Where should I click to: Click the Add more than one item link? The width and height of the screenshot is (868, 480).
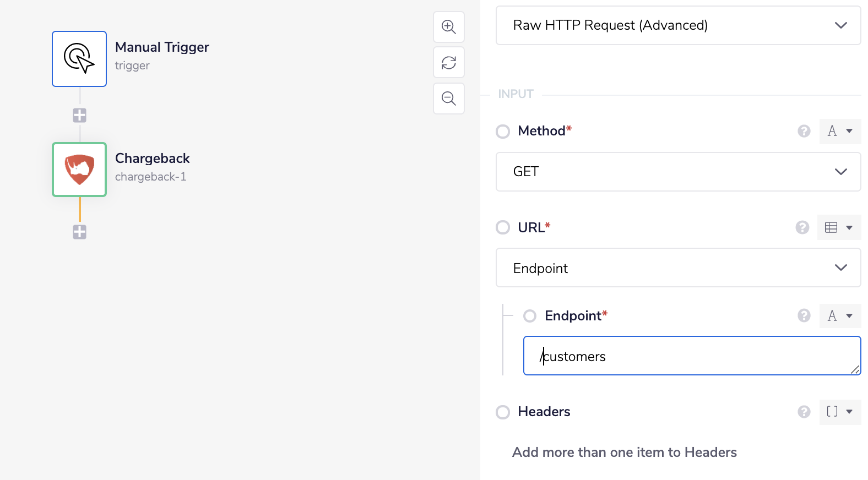(624, 452)
